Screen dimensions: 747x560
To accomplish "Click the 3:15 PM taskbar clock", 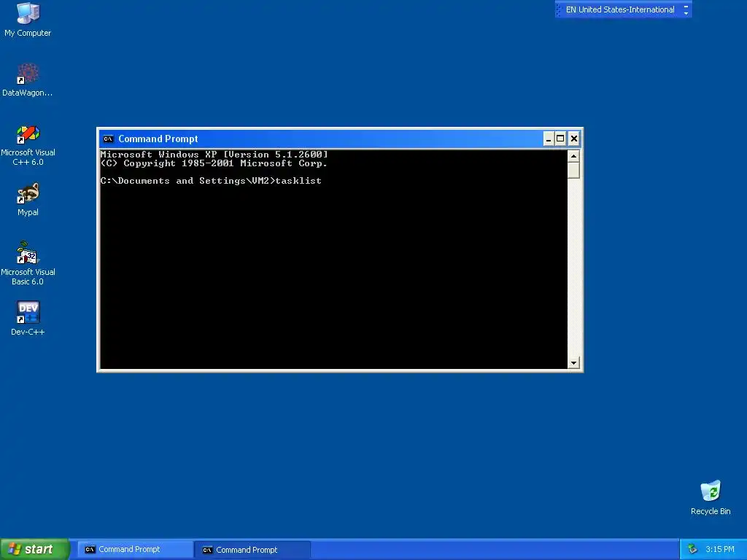I will click(x=720, y=549).
